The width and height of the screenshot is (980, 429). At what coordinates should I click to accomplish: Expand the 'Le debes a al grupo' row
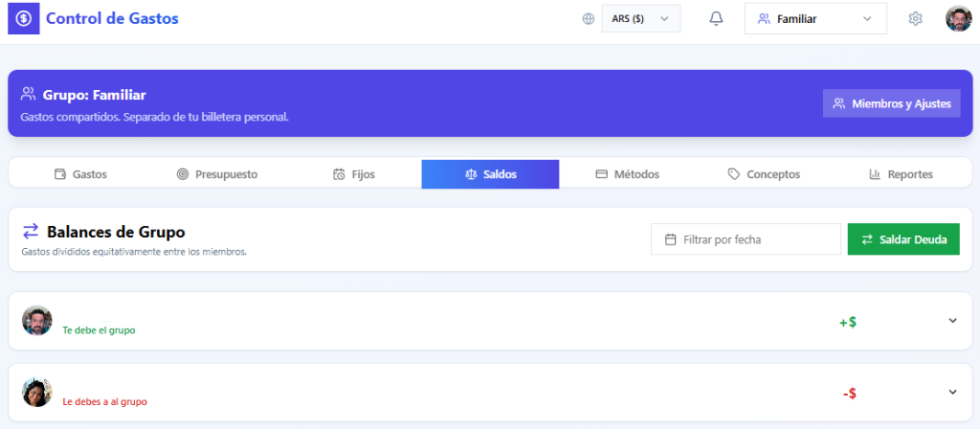click(952, 392)
